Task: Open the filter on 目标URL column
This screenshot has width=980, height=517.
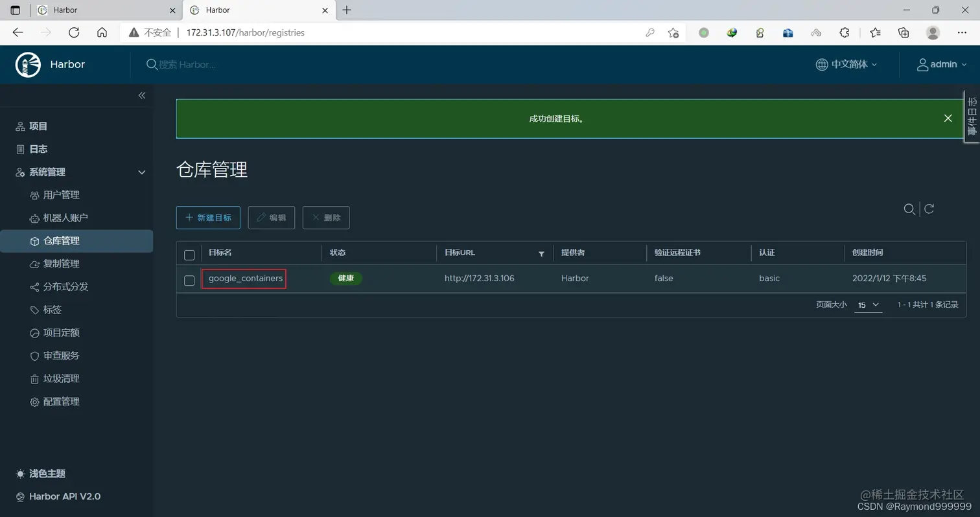Action: [x=541, y=253]
